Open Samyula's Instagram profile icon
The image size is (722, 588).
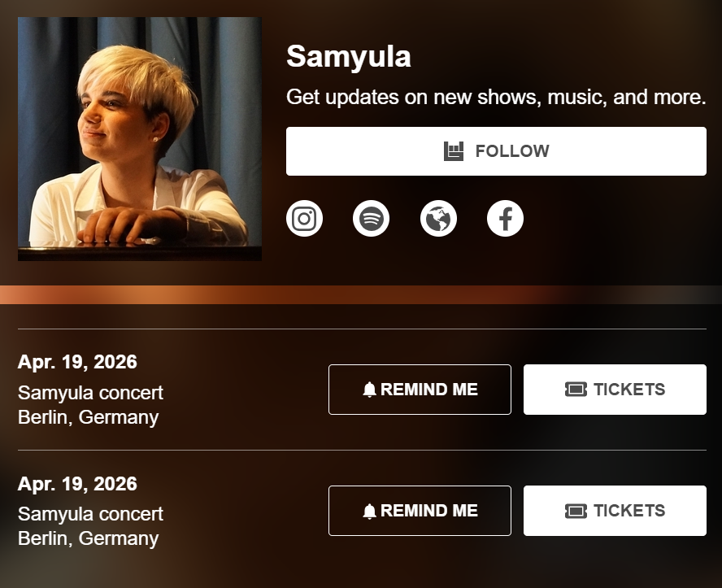(304, 219)
